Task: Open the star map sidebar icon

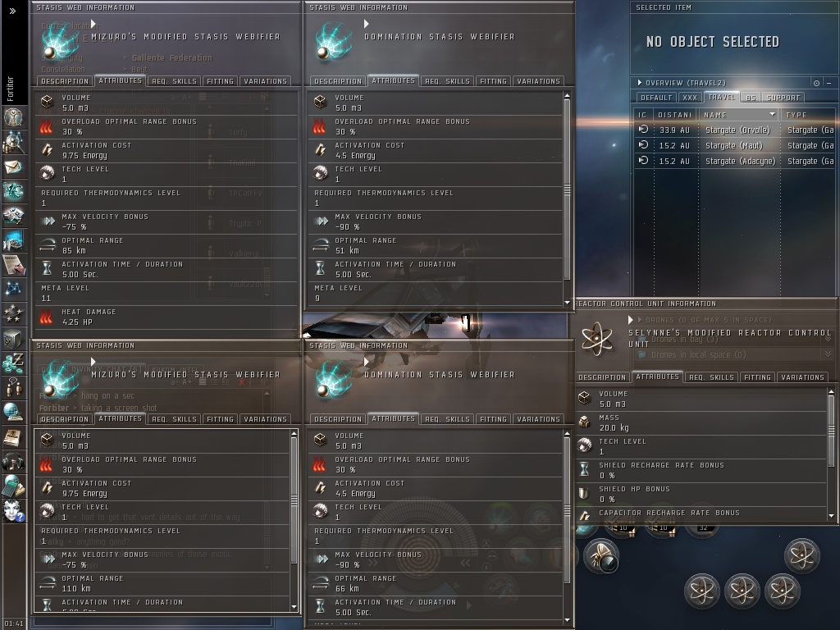Action: [x=13, y=290]
